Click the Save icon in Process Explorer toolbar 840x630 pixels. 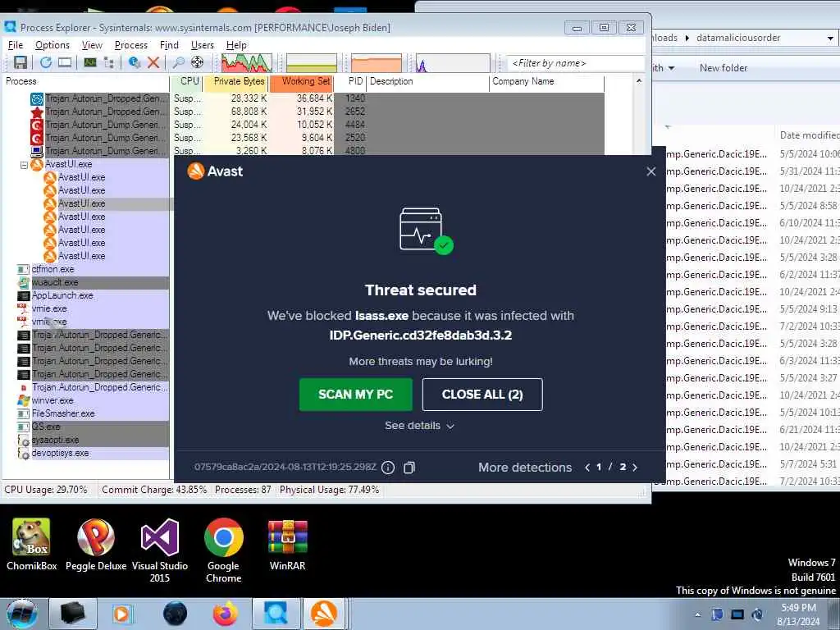point(21,62)
